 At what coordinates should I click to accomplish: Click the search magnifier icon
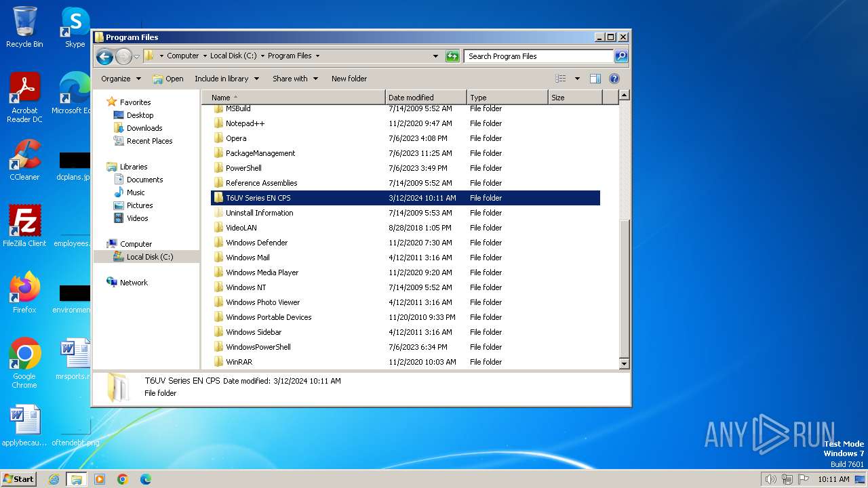click(x=620, y=56)
